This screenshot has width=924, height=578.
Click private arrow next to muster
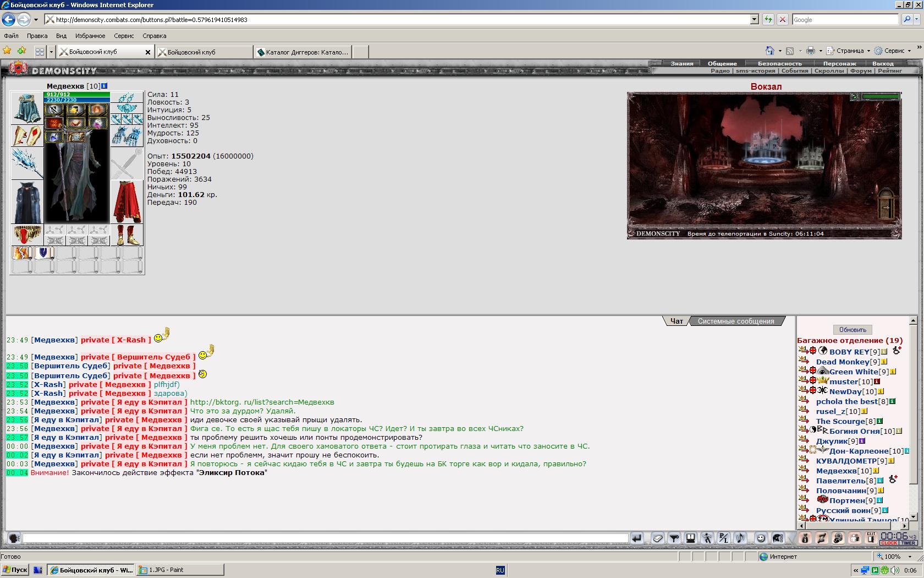[x=803, y=381]
